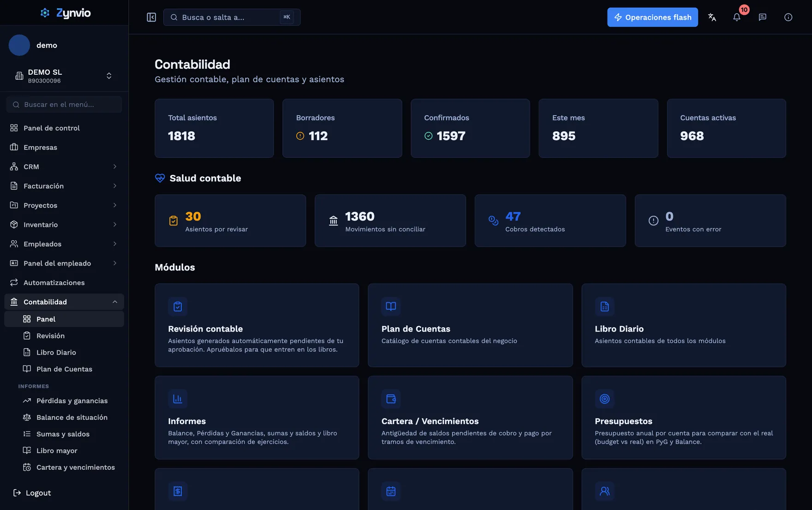The height and width of the screenshot is (510, 812).
Task: Click the Operaciones flash button
Action: pyautogui.click(x=652, y=17)
